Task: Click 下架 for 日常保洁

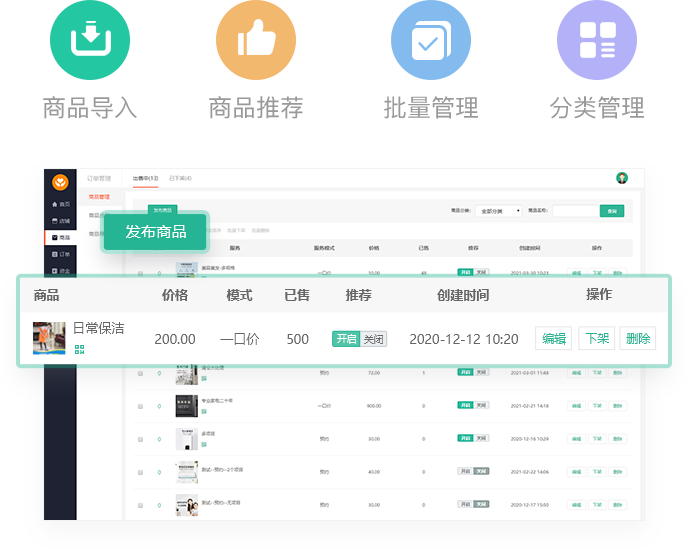Action: click(x=597, y=338)
